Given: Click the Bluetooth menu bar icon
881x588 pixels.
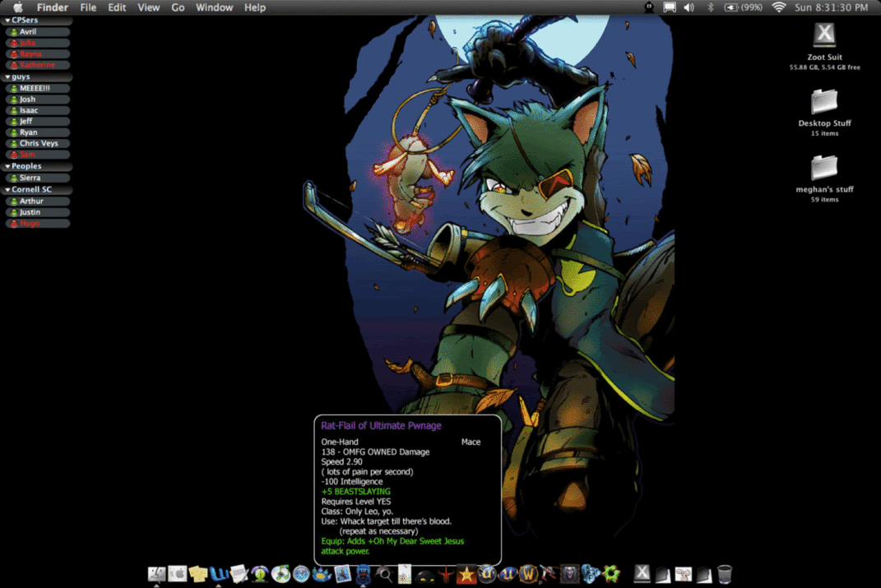Looking at the screenshot, I should pos(710,7).
